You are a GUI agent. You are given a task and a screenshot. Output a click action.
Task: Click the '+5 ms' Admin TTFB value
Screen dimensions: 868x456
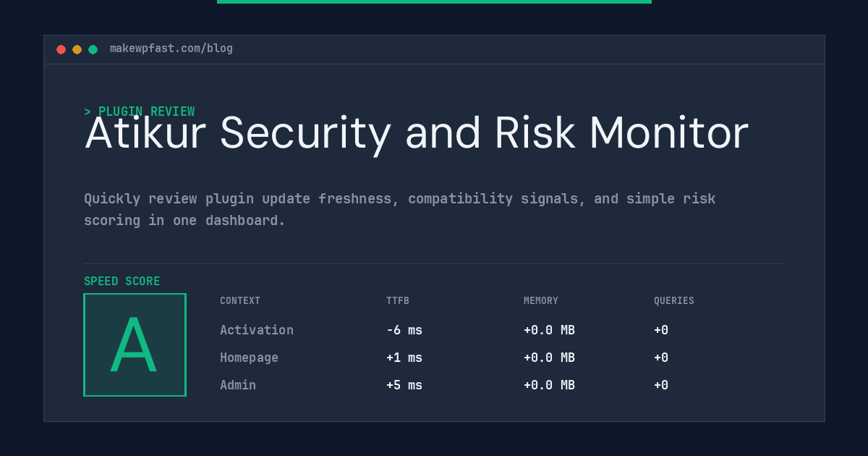(404, 385)
